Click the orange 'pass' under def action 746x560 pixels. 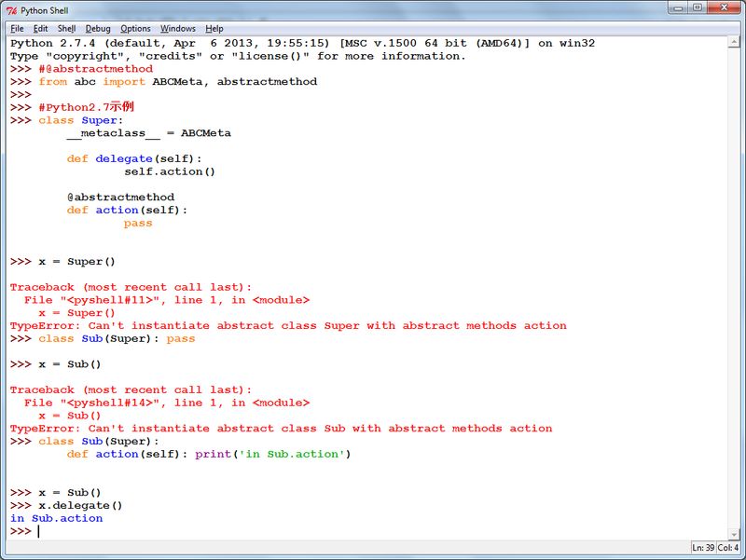[x=138, y=223]
